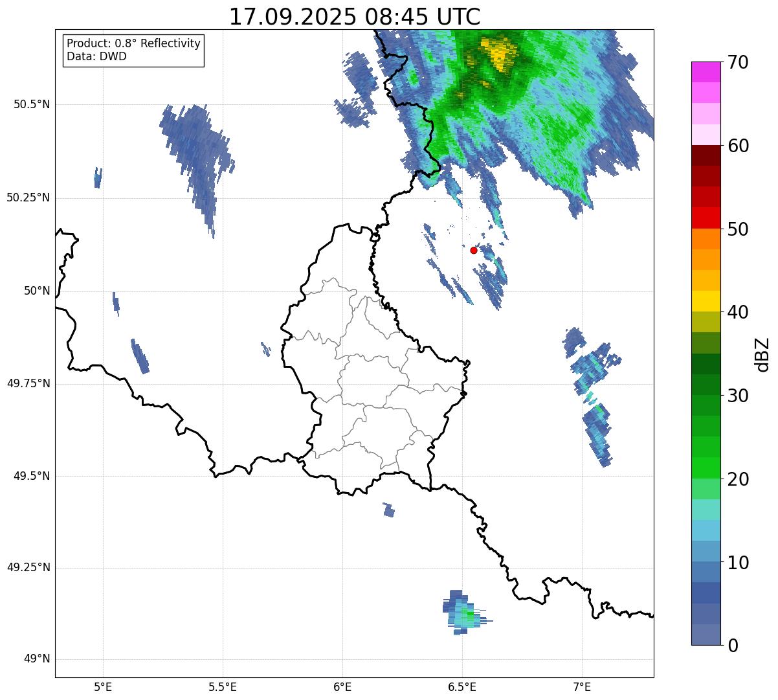The width and height of the screenshot is (778, 700).
Task: Click the title 17.09.2025 08:45 UTC
Action: coord(355,16)
